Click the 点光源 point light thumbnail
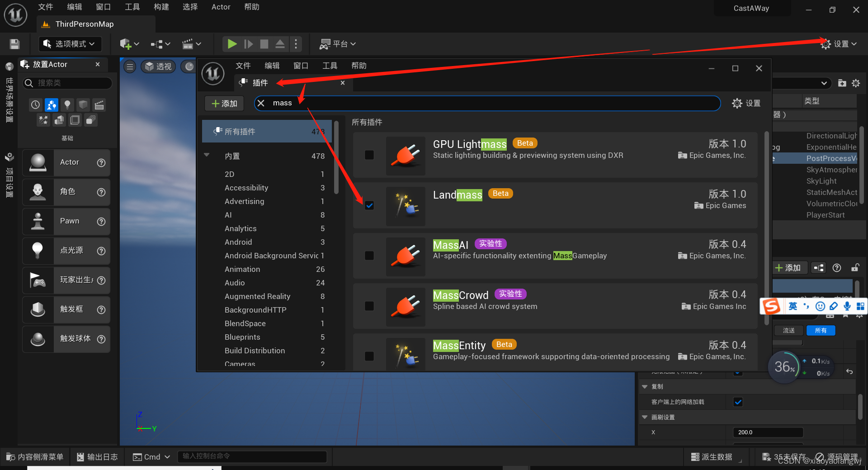 pyautogui.click(x=38, y=251)
